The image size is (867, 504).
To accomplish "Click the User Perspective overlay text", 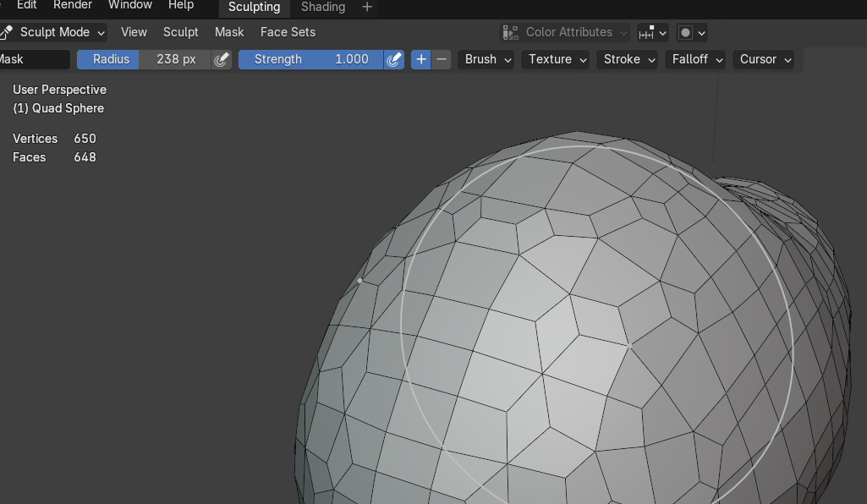I will coord(60,90).
